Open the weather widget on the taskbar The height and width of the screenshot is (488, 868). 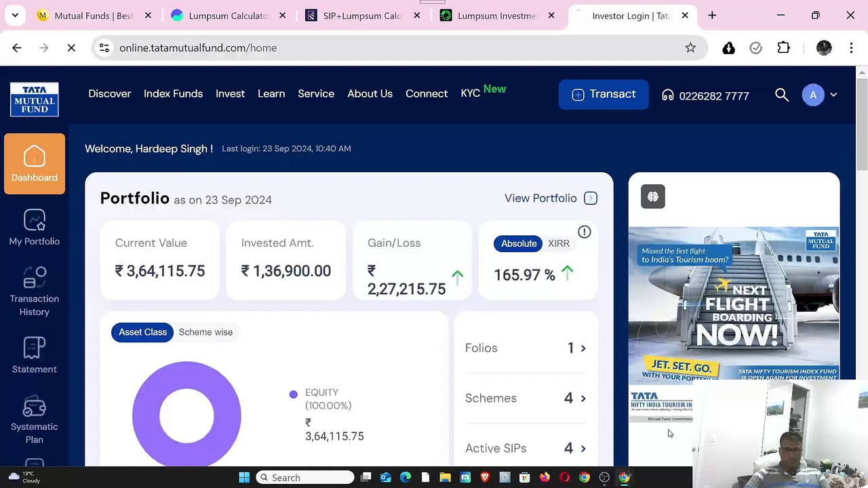click(x=24, y=477)
